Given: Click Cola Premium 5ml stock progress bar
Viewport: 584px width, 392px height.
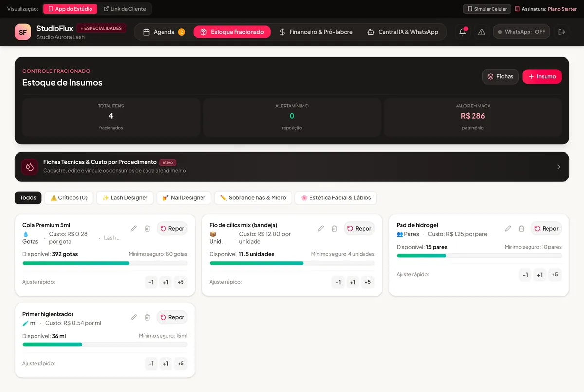Looking at the screenshot, I should 105,263.
